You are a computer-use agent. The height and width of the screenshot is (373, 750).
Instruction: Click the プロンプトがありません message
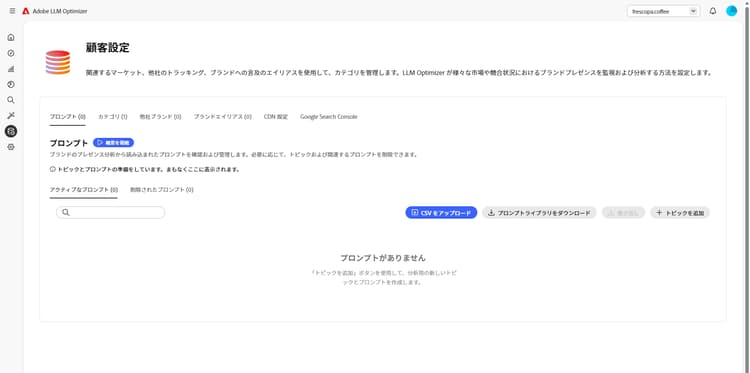coord(383,258)
